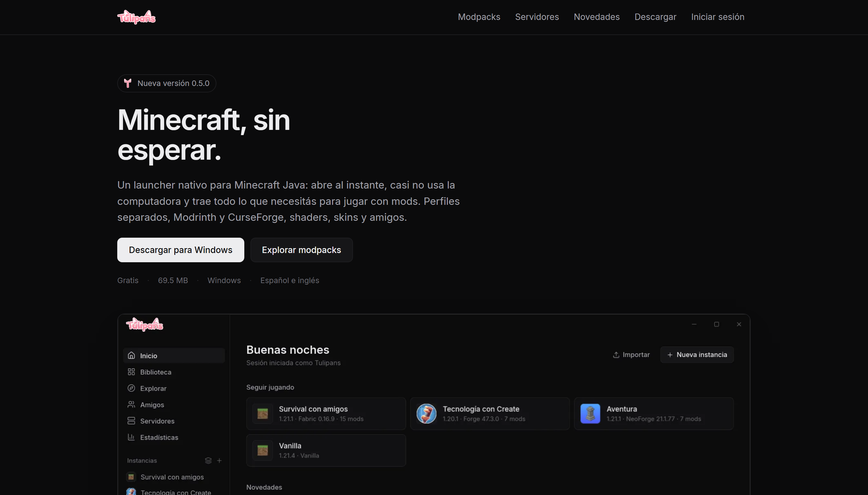Click the Vanilla instance card title

coord(290,446)
